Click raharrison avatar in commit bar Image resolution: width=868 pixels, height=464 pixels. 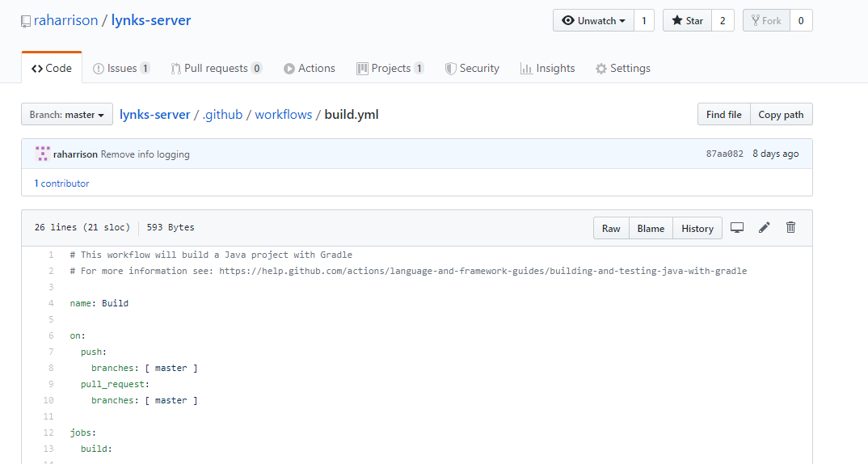point(42,154)
